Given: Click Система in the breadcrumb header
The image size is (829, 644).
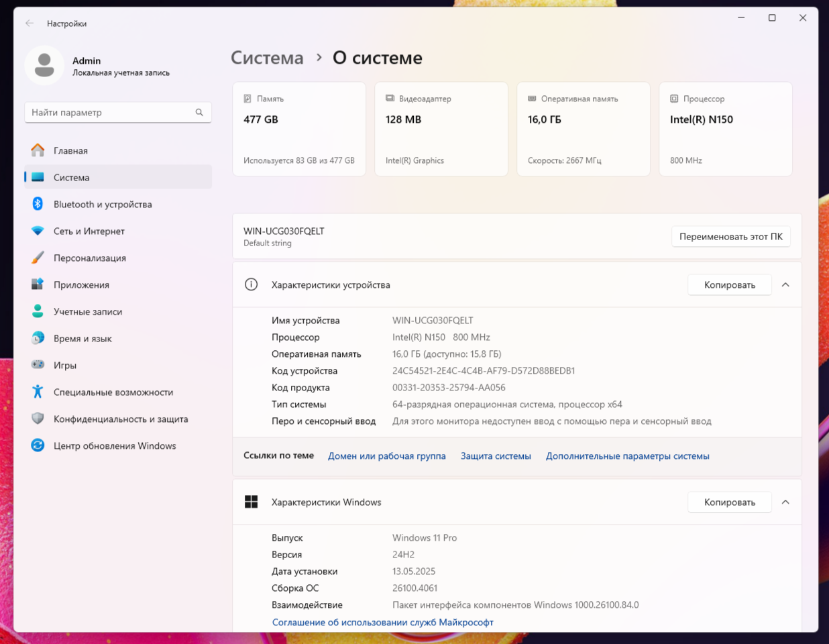Looking at the screenshot, I should 267,58.
